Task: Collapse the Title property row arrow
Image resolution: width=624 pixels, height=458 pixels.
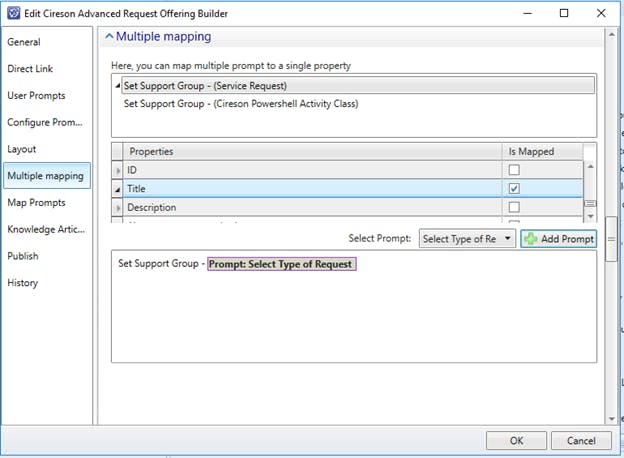Action: (117, 189)
